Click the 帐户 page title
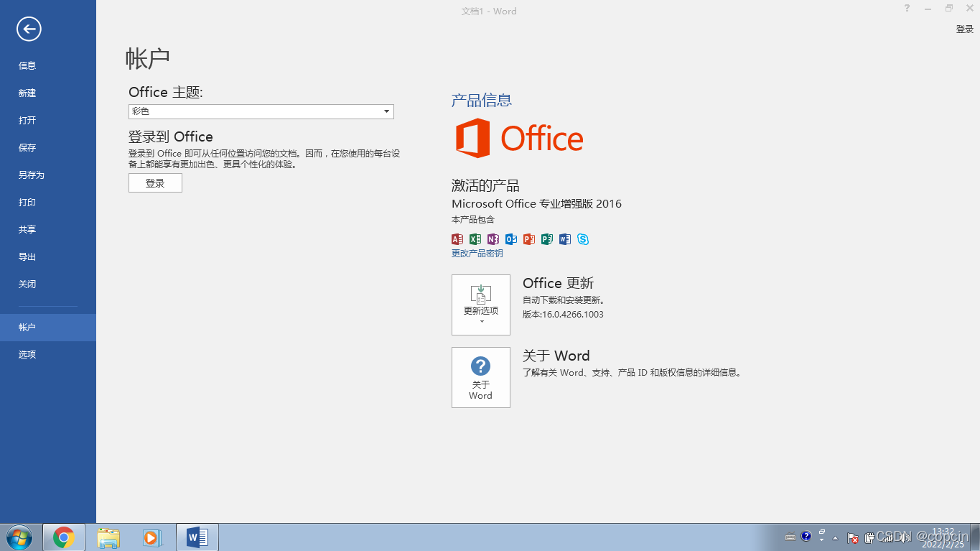Viewport: 980px width, 551px height. (x=147, y=59)
